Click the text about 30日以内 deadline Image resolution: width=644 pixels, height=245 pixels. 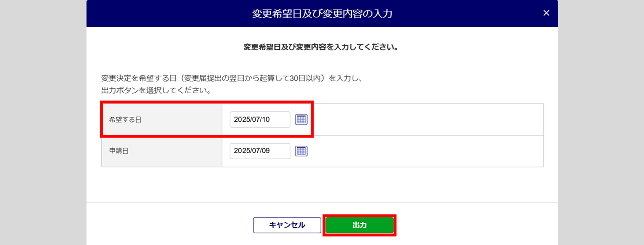pos(231,79)
